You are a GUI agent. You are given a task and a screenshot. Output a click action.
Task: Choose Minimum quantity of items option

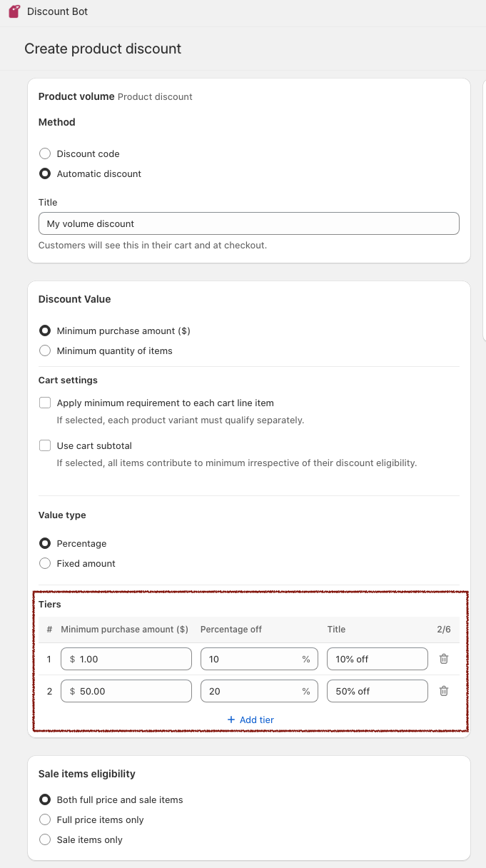(45, 350)
